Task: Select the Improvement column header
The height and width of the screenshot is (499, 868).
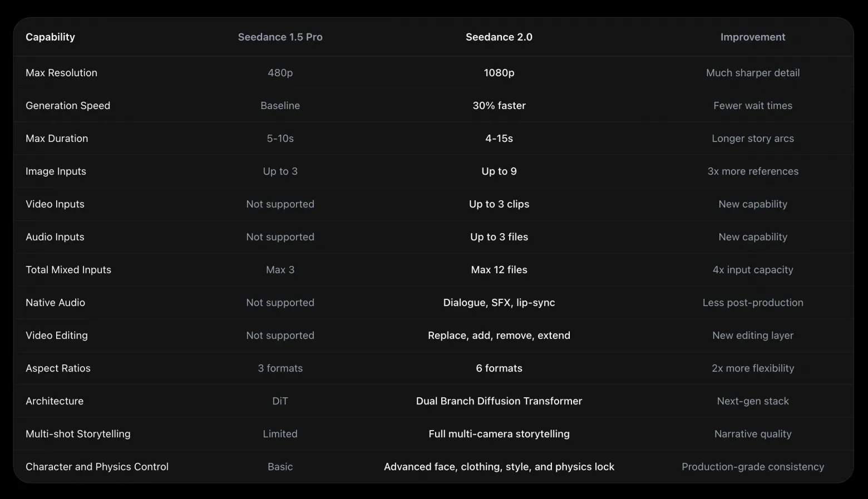Action: tap(753, 37)
